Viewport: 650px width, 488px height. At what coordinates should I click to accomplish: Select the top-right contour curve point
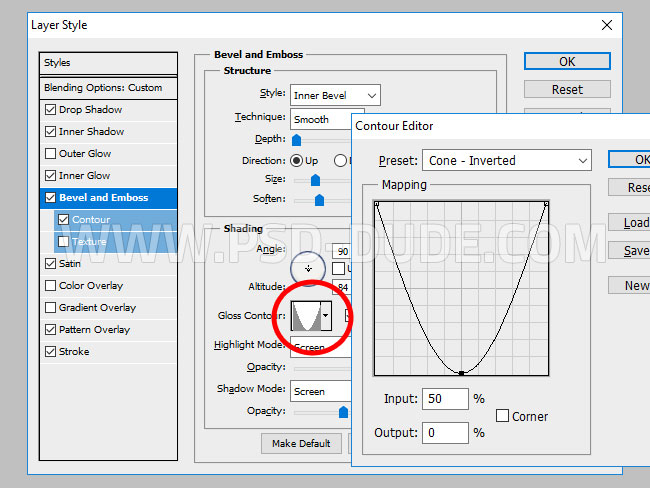click(x=545, y=204)
